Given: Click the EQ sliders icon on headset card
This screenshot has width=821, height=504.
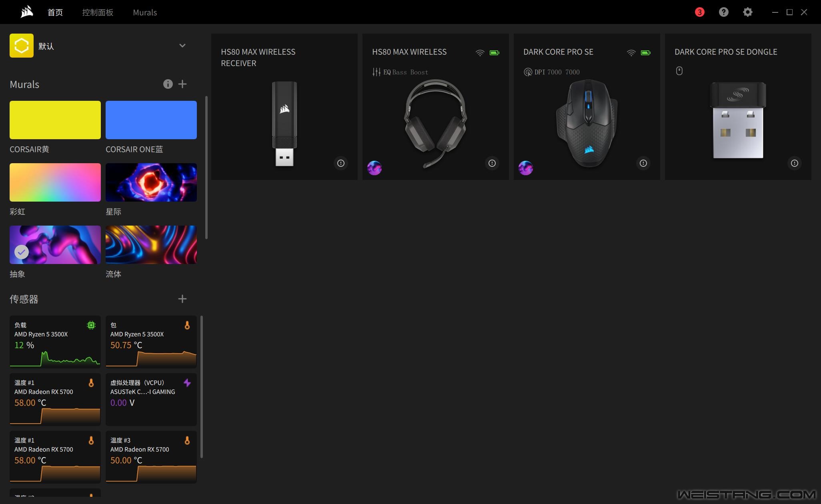Looking at the screenshot, I should pyautogui.click(x=376, y=72).
